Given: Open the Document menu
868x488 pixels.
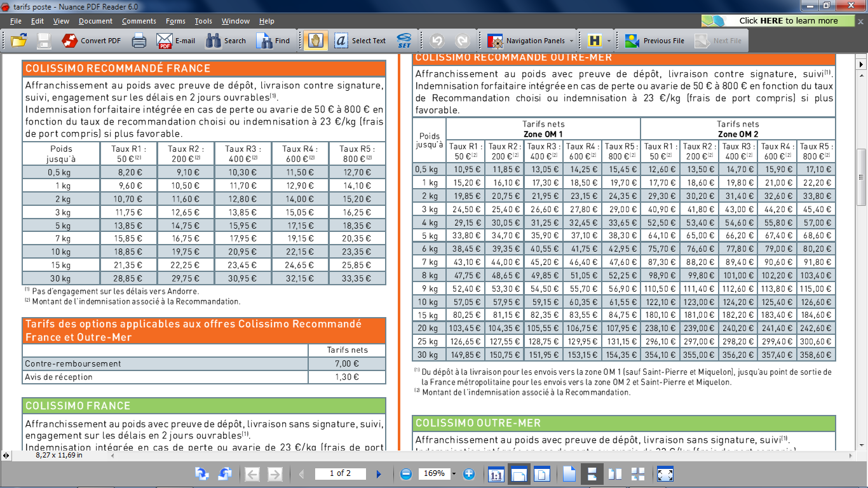Looking at the screenshot, I should click(x=95, y=21).
